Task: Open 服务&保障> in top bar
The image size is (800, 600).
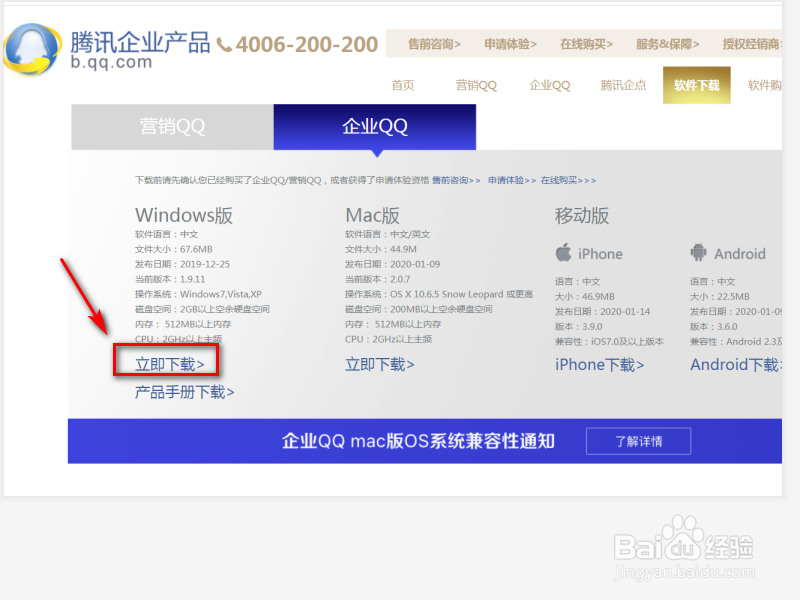Action: [x=667, y=44]
